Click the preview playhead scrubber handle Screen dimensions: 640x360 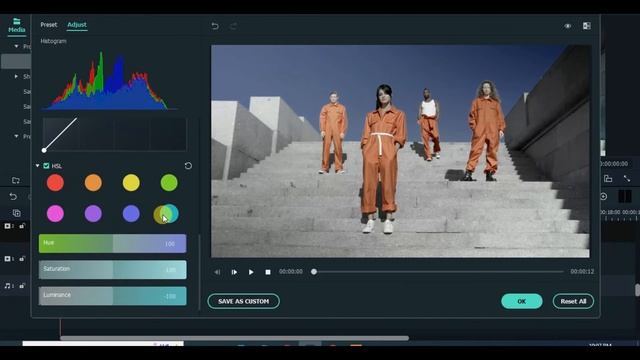(314, 271)
